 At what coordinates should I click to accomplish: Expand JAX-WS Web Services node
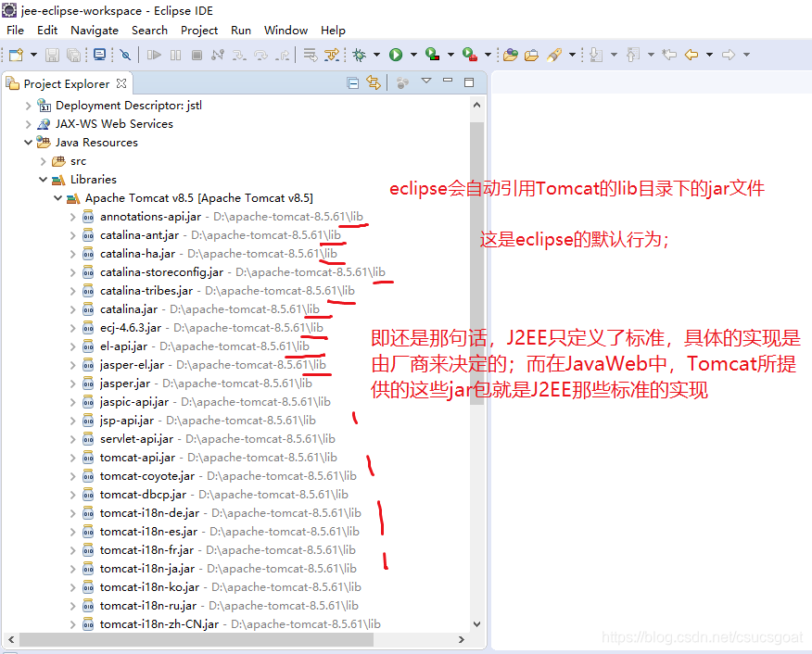pos(28,124)
